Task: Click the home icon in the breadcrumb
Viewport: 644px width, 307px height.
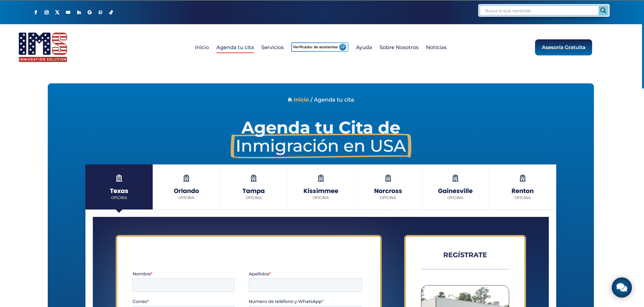Action: point(290,99)
